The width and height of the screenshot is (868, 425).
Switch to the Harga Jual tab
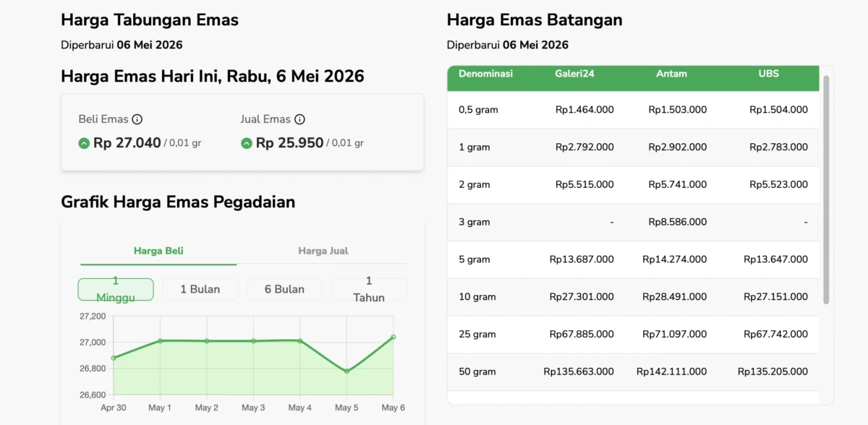click(x=323, y=251)
